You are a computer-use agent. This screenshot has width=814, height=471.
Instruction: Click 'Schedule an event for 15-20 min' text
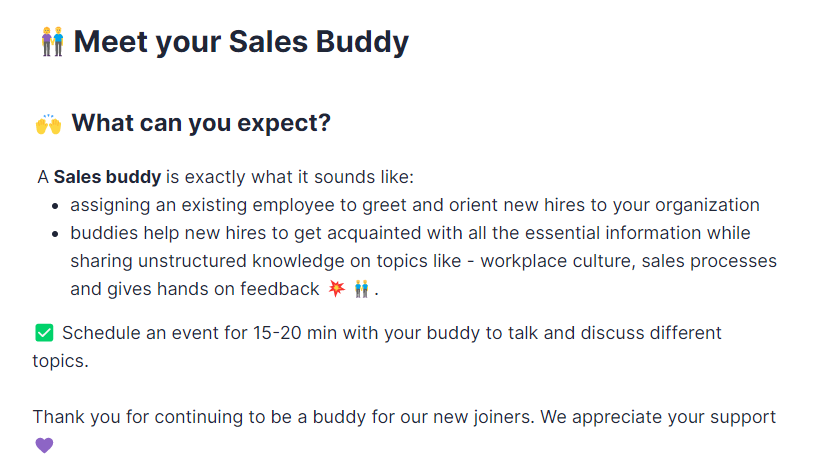point(200,333)
